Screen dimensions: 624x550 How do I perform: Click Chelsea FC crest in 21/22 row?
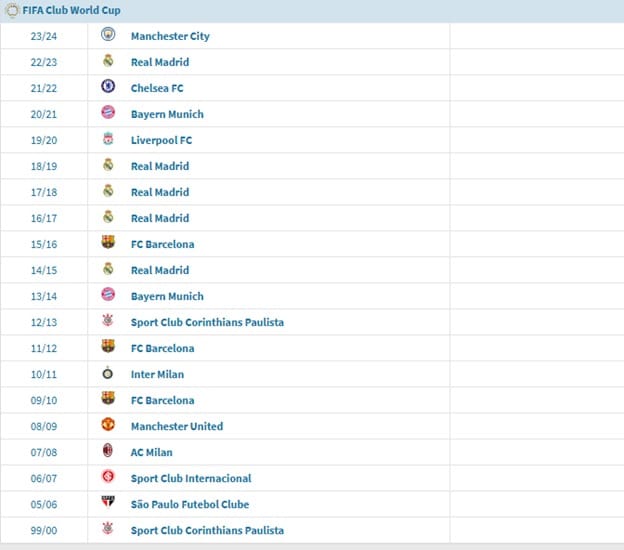(108, 86)
